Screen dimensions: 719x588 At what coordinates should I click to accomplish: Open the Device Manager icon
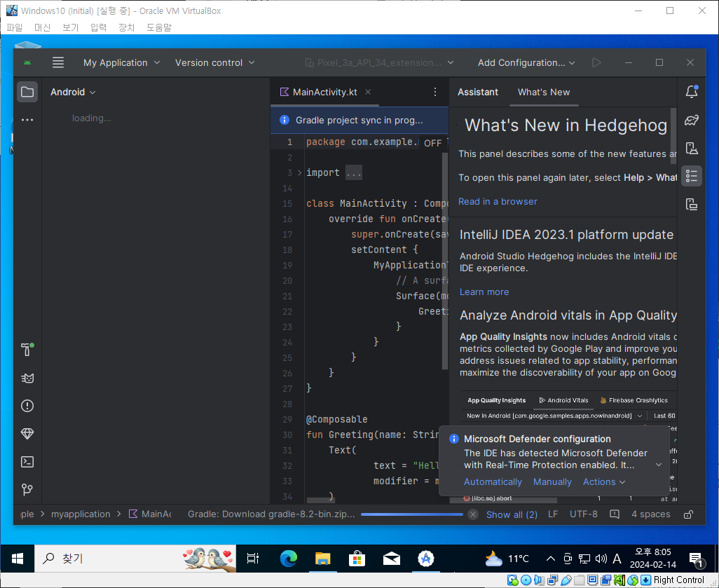click(692, 148)
